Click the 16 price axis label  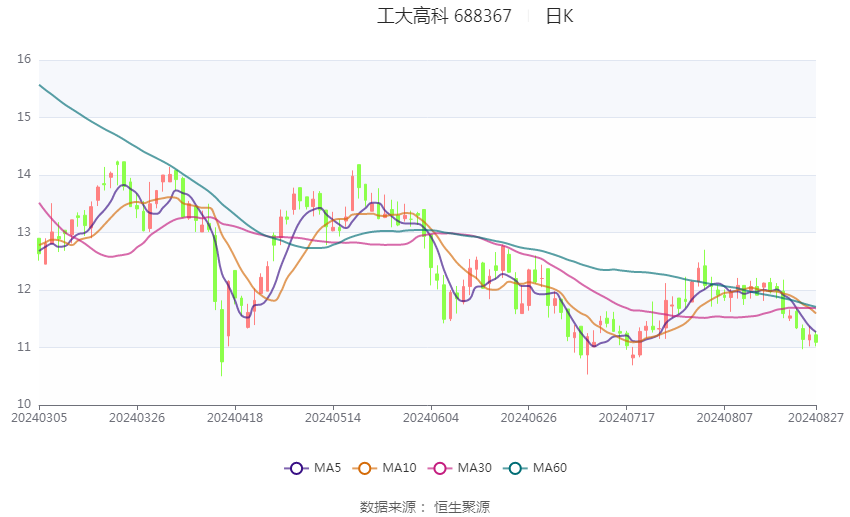click(x=24, y=60)
